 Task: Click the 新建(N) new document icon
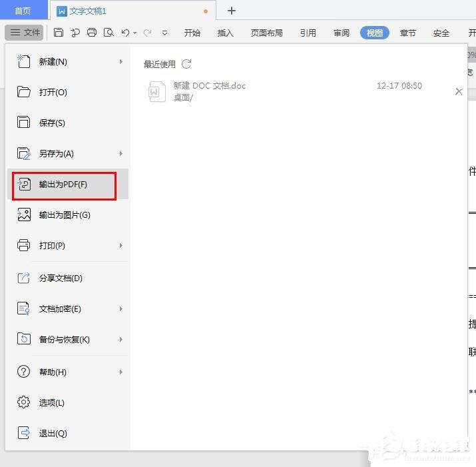[x=23, y=61]
